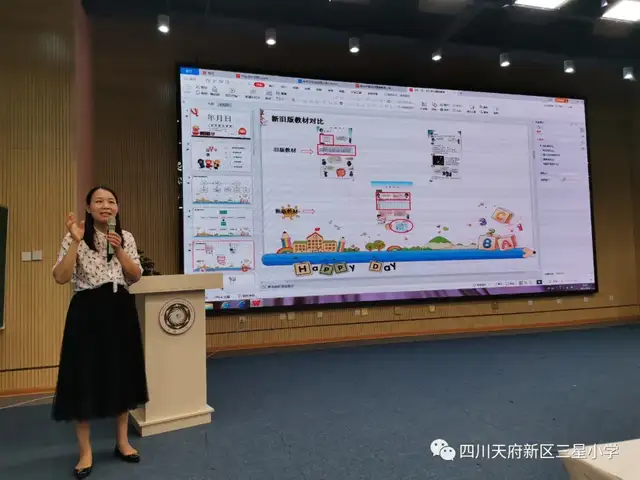
Task: Click the red pill-shaped ribbon tab
Action: click(259, 84)
